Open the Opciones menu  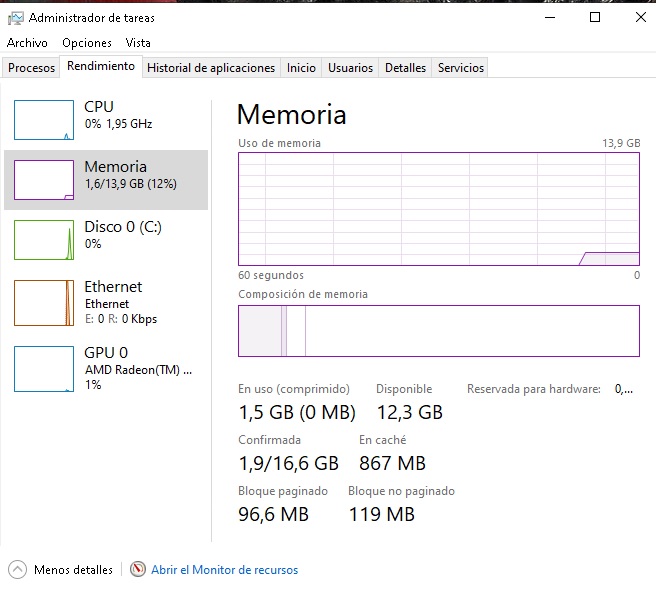point(87,43)
